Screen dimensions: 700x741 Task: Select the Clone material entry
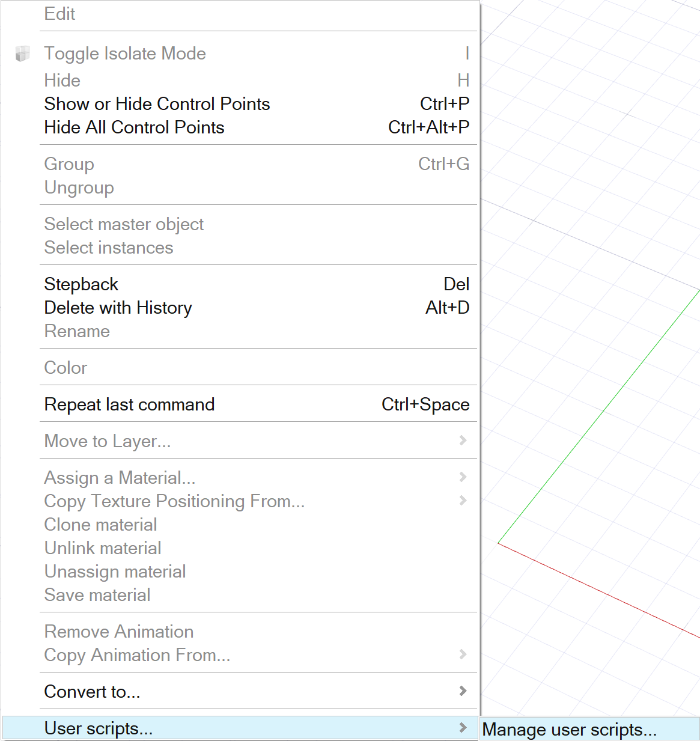tap(100, 525)
